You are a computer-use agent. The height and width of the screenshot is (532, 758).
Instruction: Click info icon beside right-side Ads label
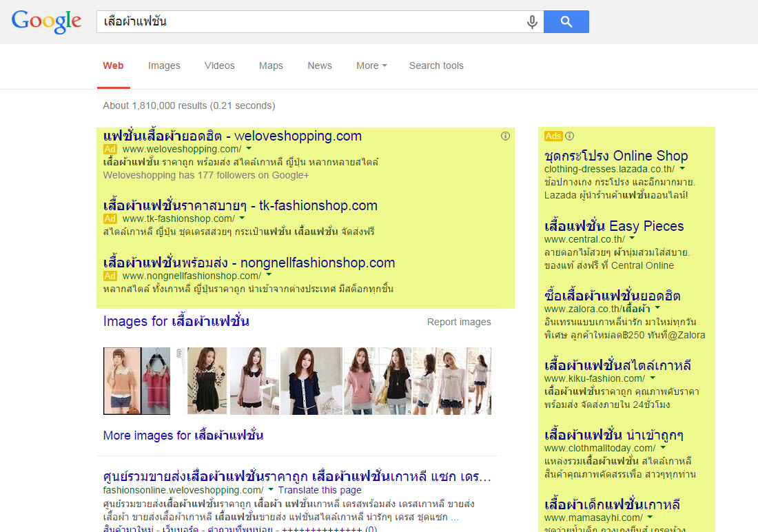[x=570, y=136]
